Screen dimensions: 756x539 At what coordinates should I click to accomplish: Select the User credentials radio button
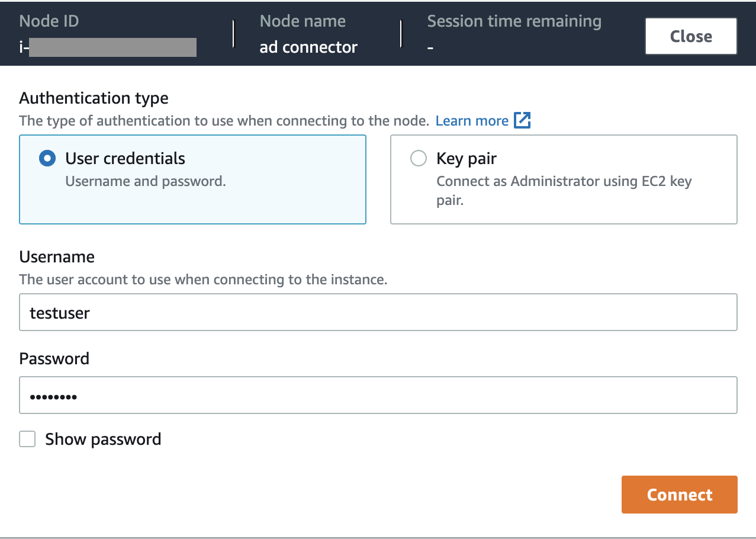click(47, 159)
